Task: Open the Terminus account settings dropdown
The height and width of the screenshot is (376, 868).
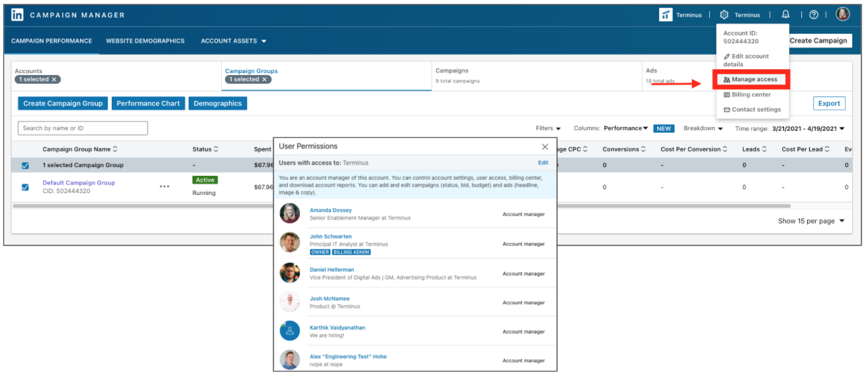Action: (x=747, y=15)
